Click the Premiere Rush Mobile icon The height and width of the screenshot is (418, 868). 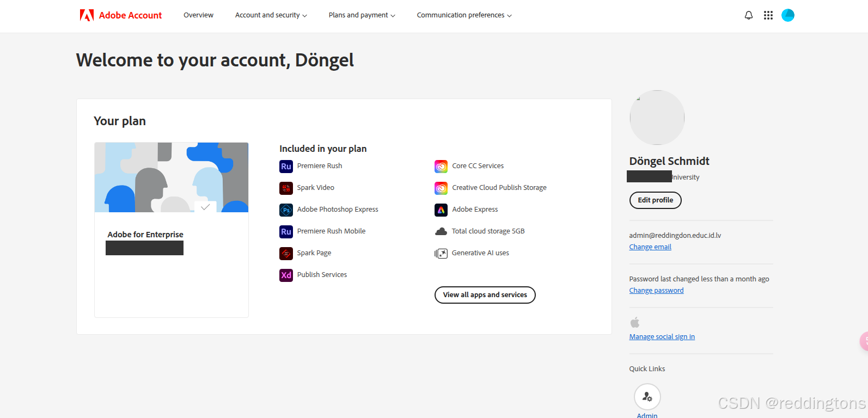point(286,232)
